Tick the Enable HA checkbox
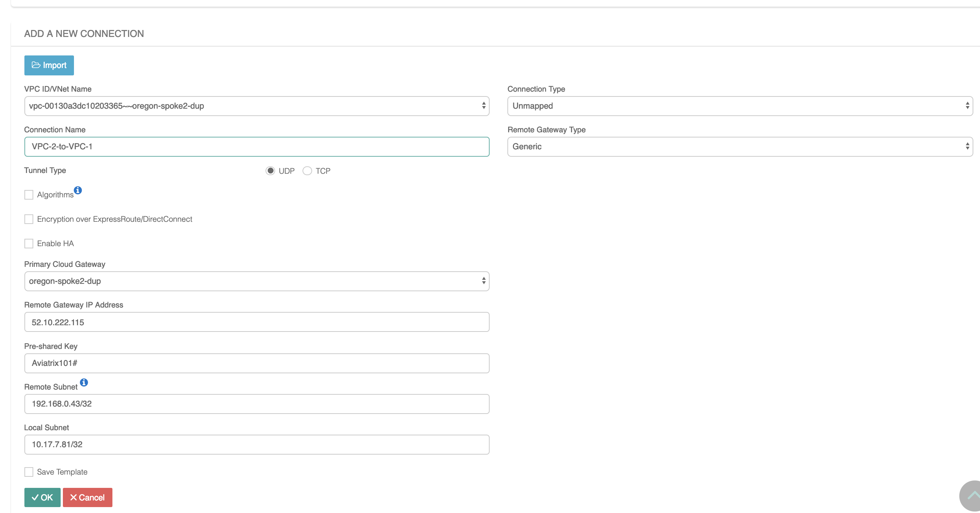Image resolution: width=980 pixels, height=513 pixels. [29, 244]
